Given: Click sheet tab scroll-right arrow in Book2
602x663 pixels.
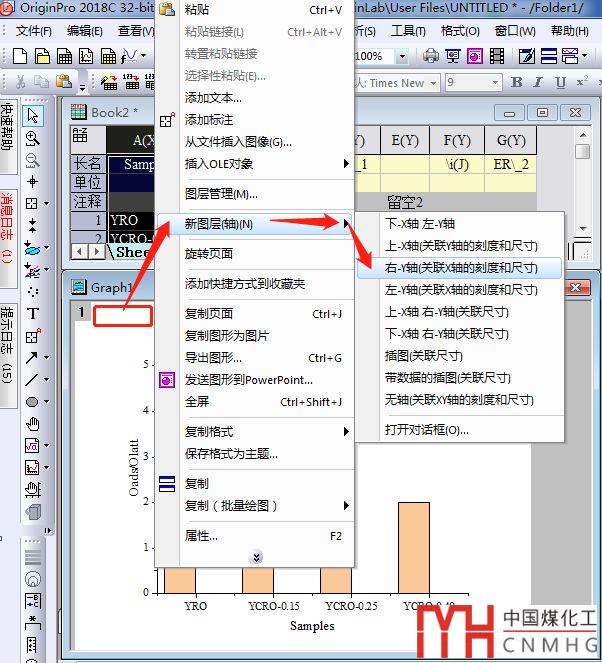Looking at the screenshot, I should [x=96, y=251].
